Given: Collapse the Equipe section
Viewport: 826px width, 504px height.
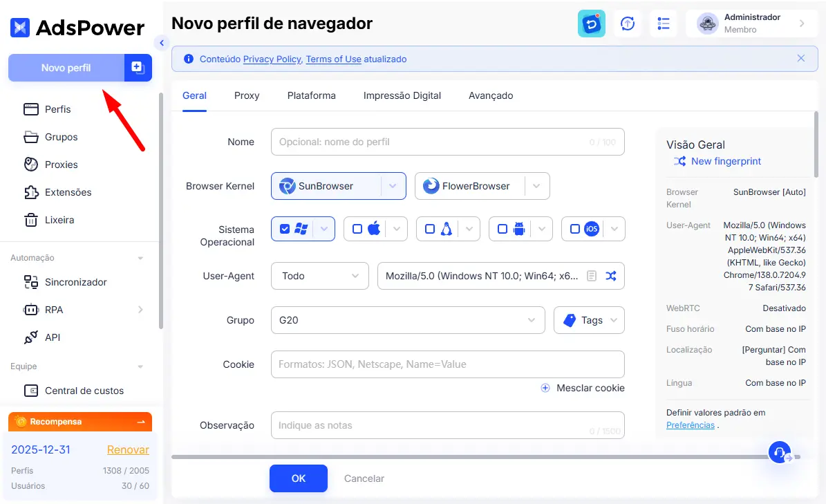Looking at the screenshot, I should (x=140, y=366).
